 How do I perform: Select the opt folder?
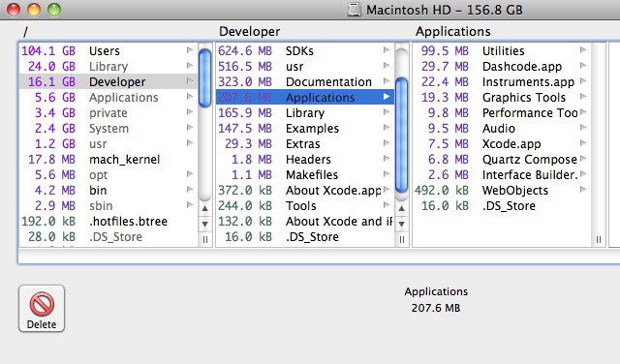108,174
